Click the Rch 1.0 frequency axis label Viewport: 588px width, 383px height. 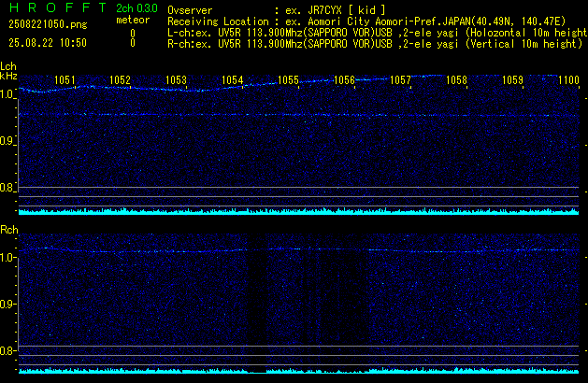[7, 258]
